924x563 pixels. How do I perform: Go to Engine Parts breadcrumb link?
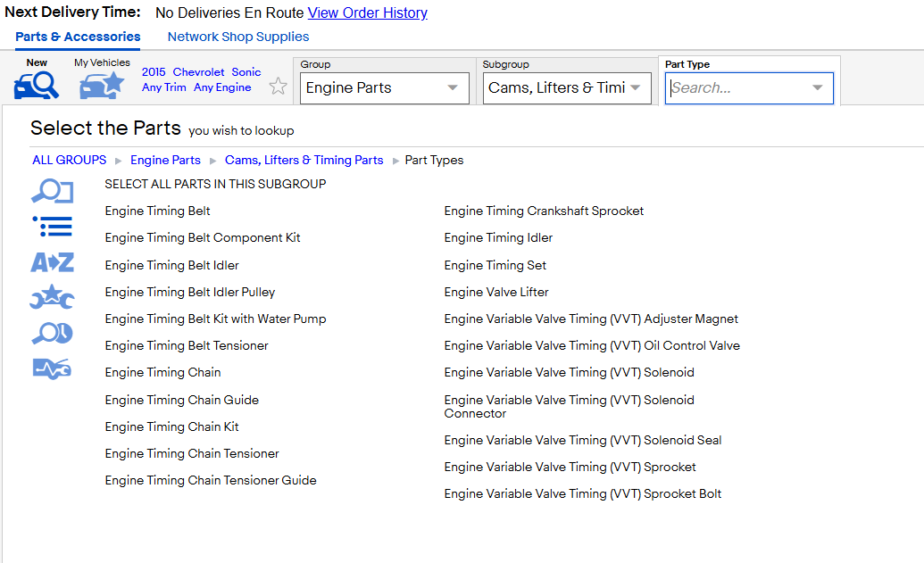point(165,161)
